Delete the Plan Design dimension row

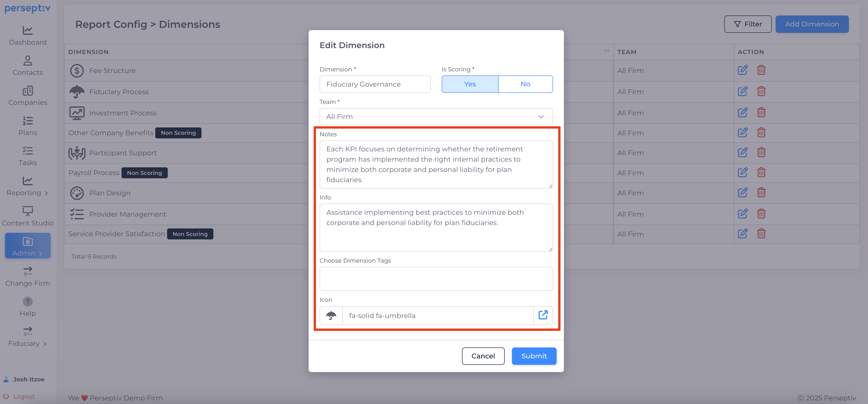click(x=761, y=193)
